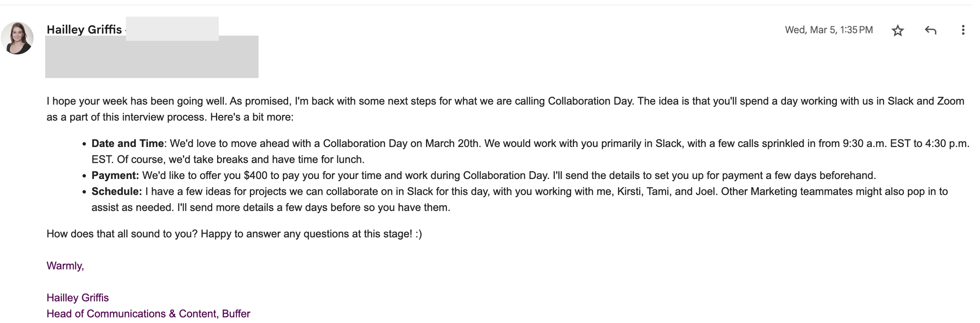Click the purple Hailley Griffis signature name
Screen dimensions: 980x323
click(77, 298)
